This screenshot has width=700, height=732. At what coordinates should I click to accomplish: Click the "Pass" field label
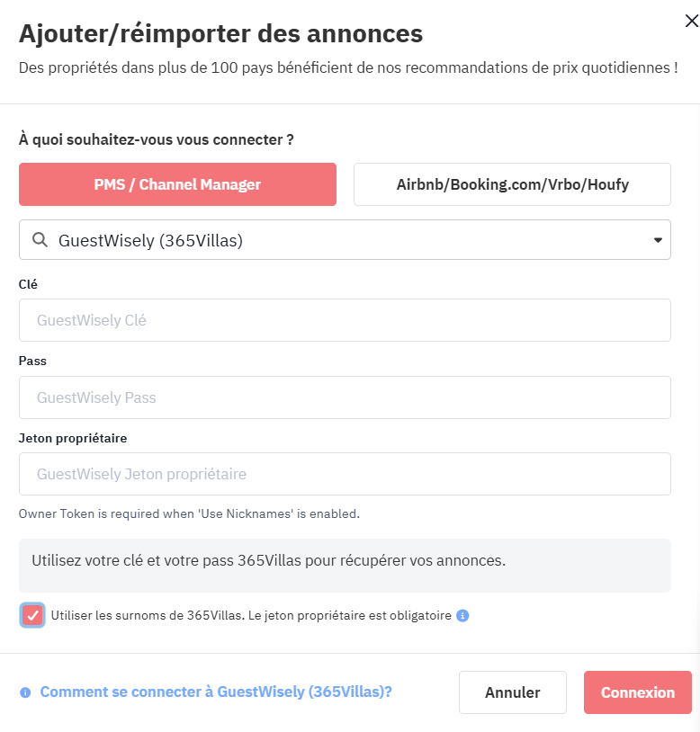[x=32, y=361]
